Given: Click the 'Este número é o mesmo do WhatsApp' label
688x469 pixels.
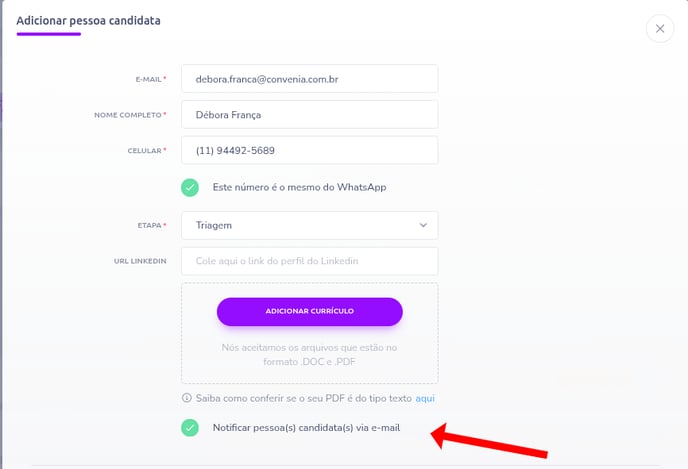Looking at the screenshot, I should [x=299, y=187].
